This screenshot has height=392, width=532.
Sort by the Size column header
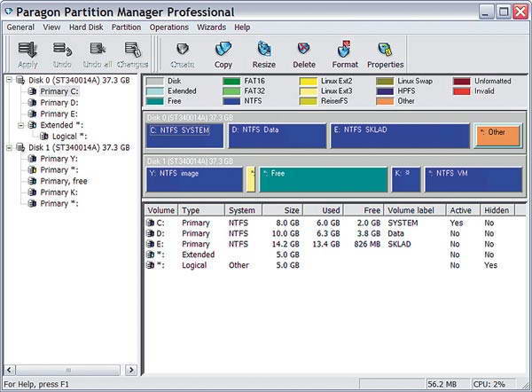click(x=282, y=210)
